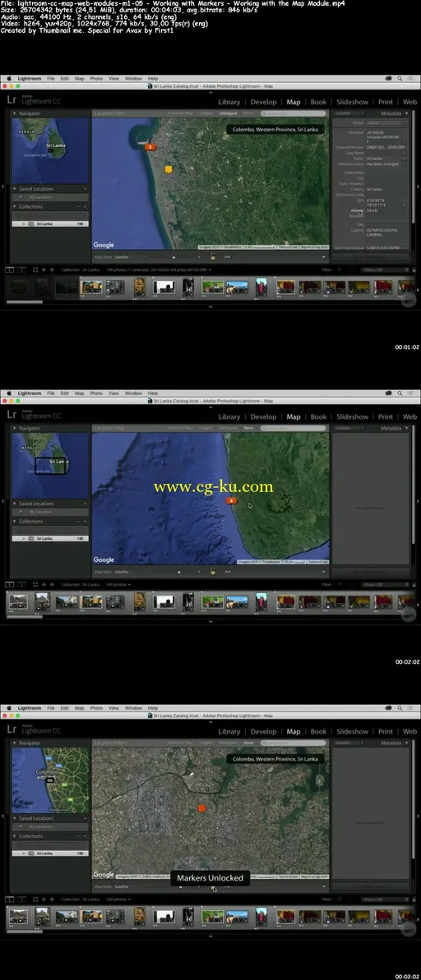Select My Locations row in 00:02:02 frame
This screenshot has width=421, height=980.
pyautogui.click(x=50, y=512)
